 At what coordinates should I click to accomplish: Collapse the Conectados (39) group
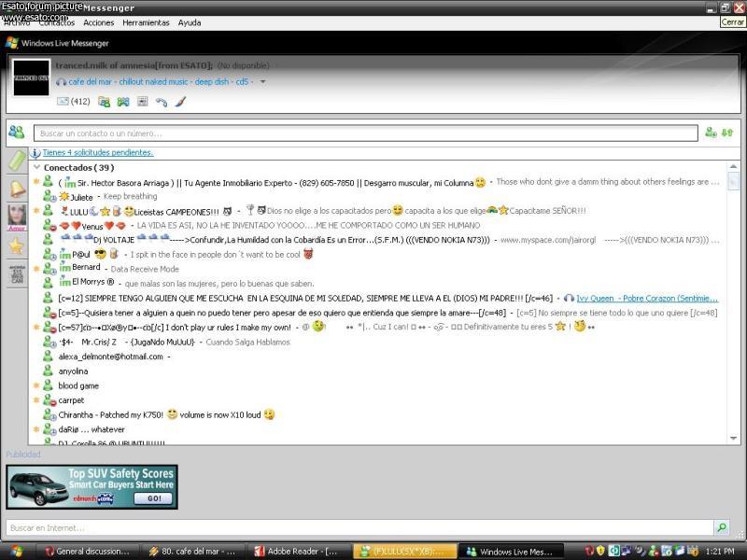(37, 167)
